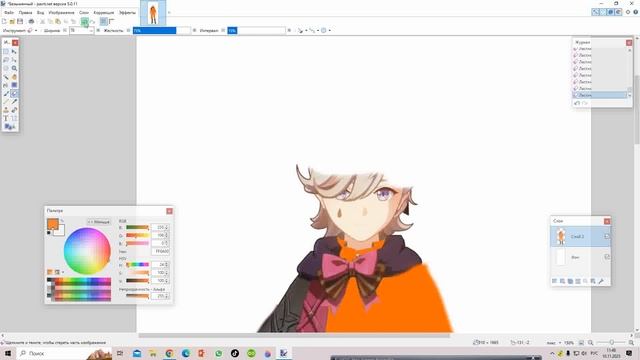Image resolution: width=640 pixels, height=360 pixels.
Task: Open the Слои menu
Action: coord(84,13)
